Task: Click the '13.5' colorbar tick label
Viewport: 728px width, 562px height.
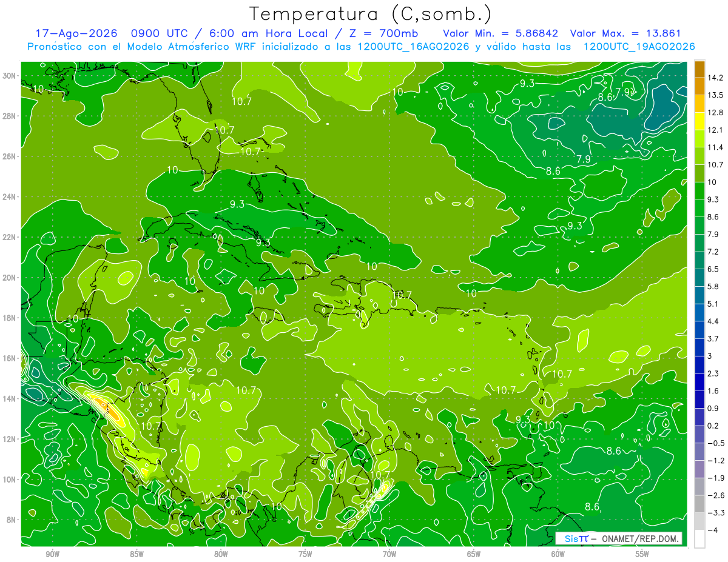Action: point(715,95)
